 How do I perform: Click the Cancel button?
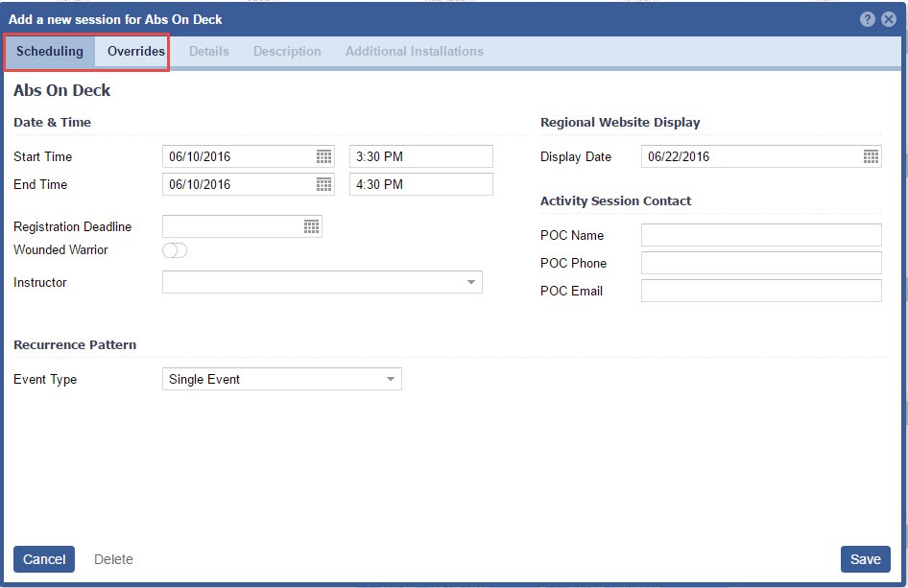coord(44,559)
